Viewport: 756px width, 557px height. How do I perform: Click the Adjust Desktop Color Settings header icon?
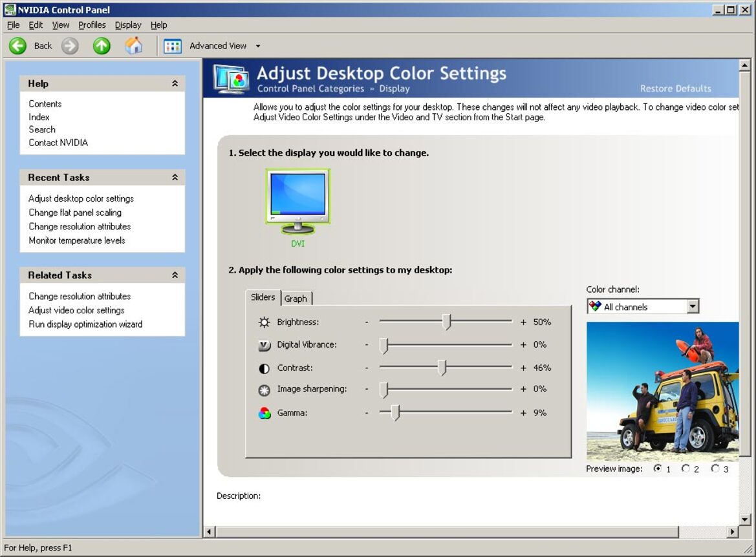click(x=232, y=79)
